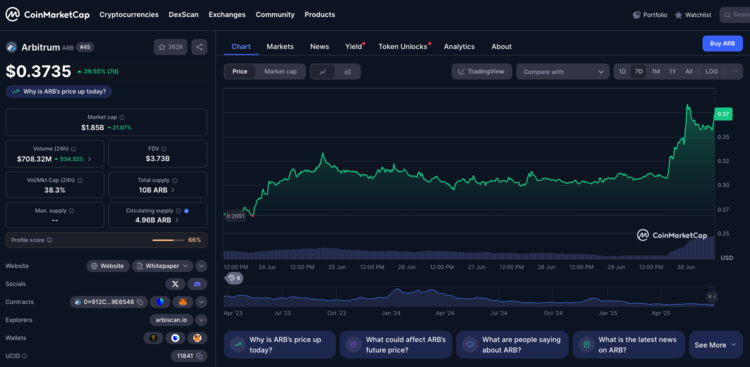Screen dimensions: 750x367
Task: Select the line chart style
Action: 323,72
